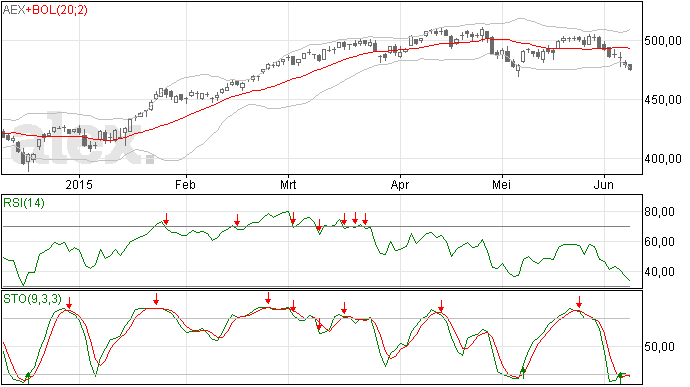
Task: Click the 500,00 price axis label
Action: click(663, 41)
